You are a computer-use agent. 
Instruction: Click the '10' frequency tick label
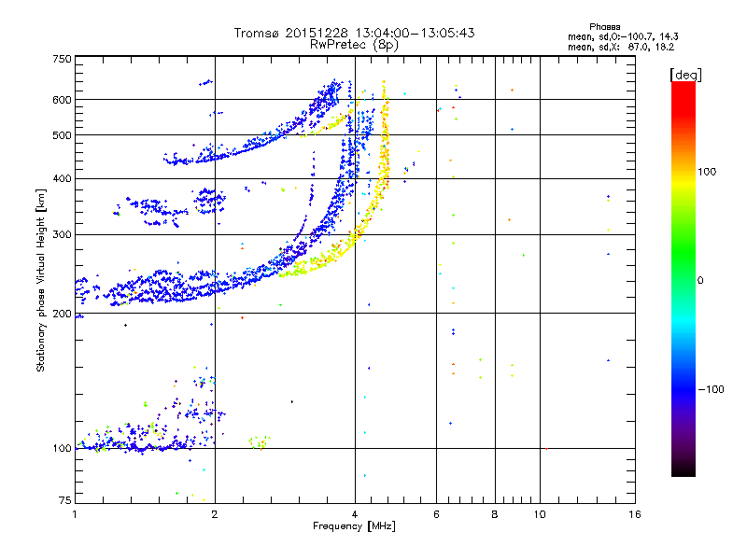[x=540, y=514]
